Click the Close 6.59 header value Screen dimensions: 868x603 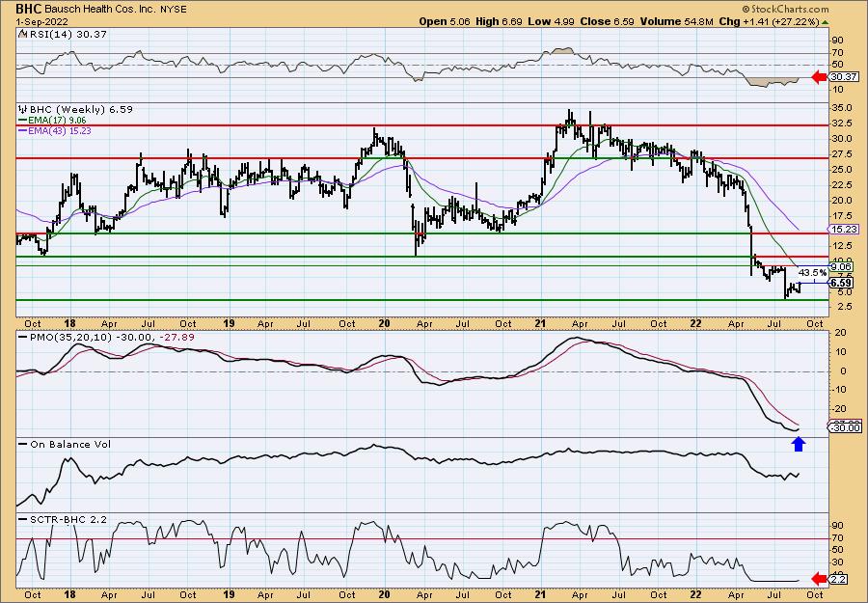pyautogui.click(x=607, y=21)
